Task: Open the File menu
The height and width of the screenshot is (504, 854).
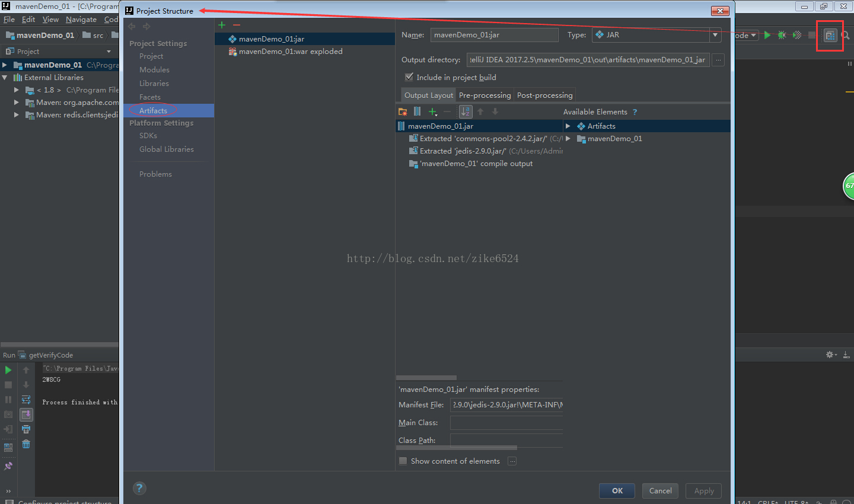Action: (x=9, y=20)
